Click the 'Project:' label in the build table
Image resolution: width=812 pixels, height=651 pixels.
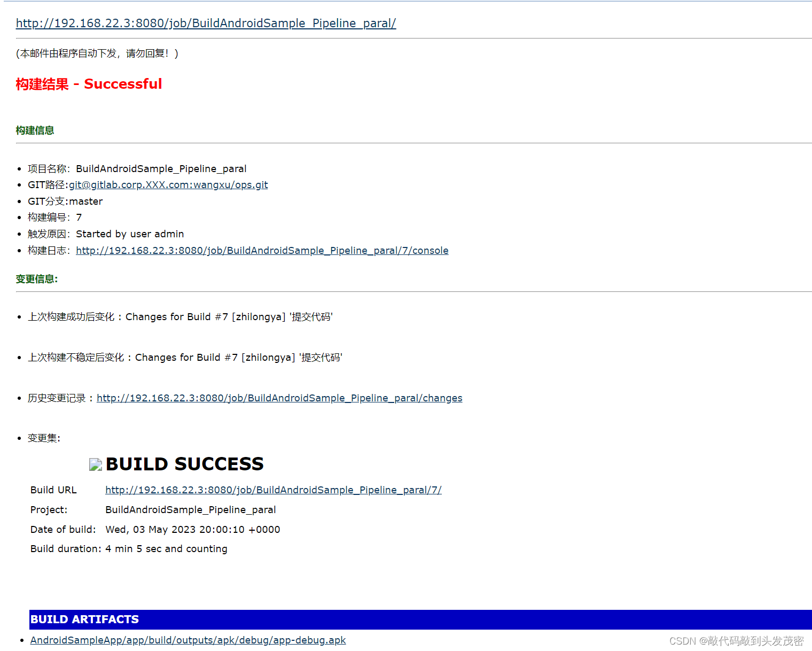click(49, 509)
